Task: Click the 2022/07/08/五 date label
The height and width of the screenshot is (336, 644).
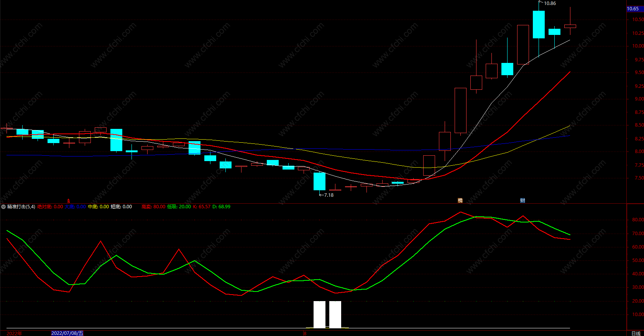Action: coord(67,333)
